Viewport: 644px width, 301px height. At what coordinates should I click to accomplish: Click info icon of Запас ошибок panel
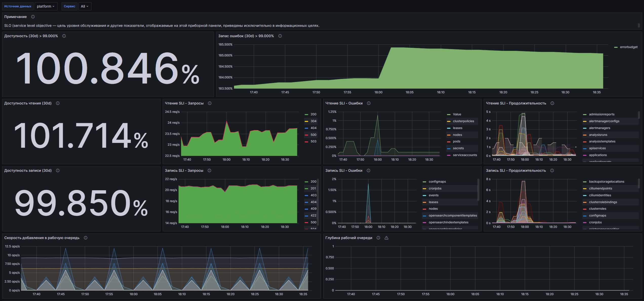click(x=280, y=36)
